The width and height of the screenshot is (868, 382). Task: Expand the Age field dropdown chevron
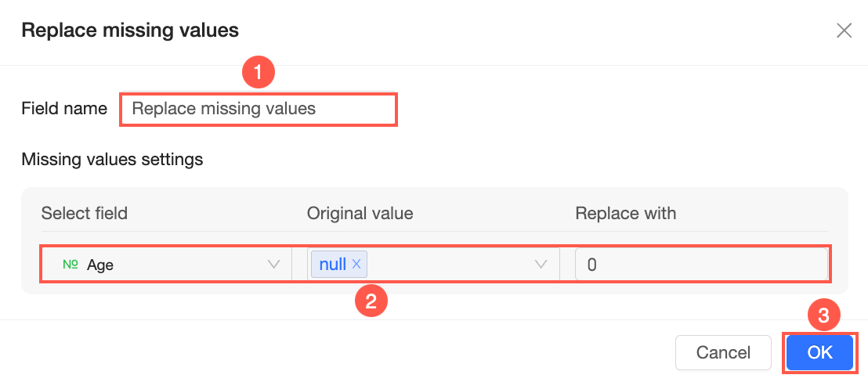[273, 265]
